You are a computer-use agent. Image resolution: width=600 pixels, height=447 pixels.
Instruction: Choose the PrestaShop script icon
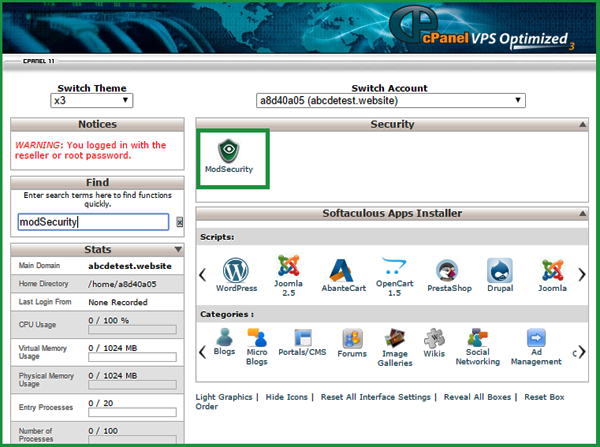[x=449, y=276]
